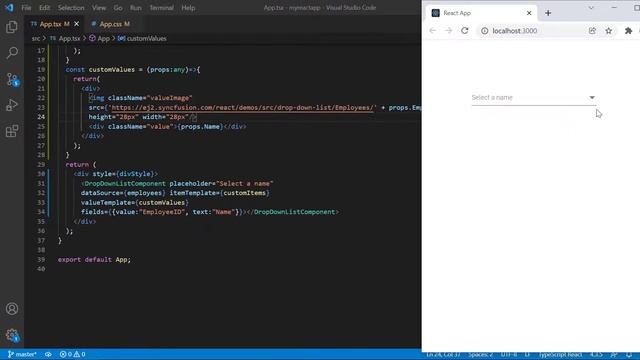Open the Explorer view in activity bar

[x=12, y=27]
